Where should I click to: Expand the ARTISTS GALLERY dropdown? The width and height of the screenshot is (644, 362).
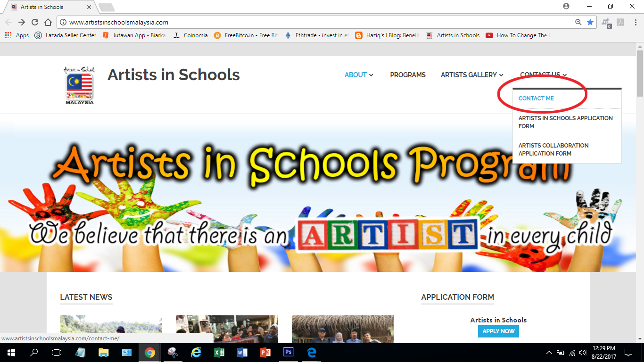click(472, 75)
